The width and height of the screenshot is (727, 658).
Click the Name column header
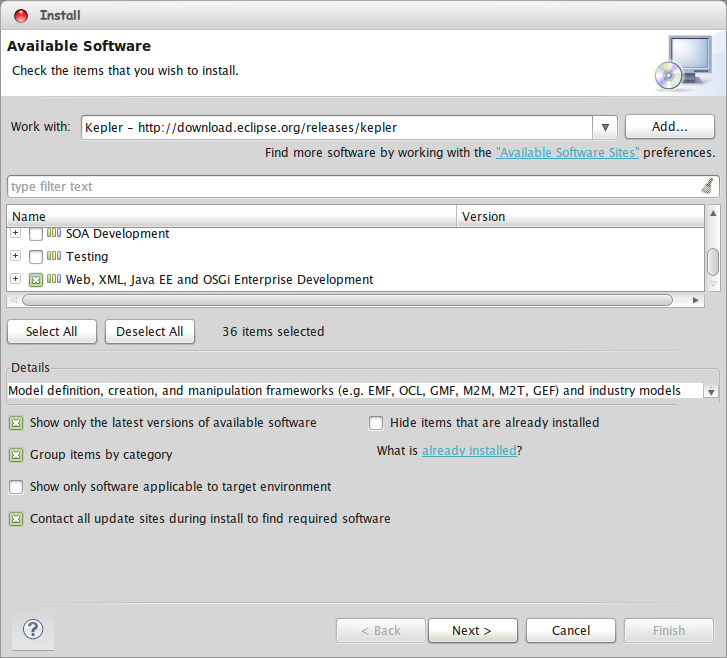232,217
